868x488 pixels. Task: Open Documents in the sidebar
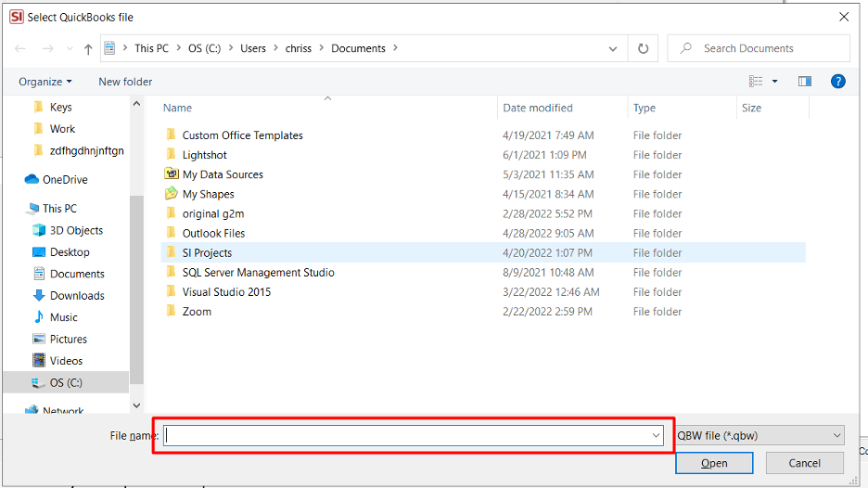point(77,274)
